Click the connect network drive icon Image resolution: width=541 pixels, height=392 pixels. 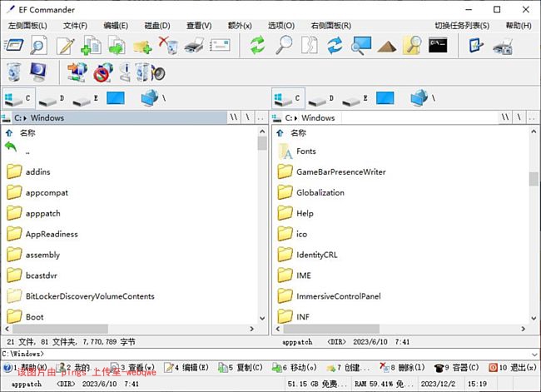click(x=77, y=72)
